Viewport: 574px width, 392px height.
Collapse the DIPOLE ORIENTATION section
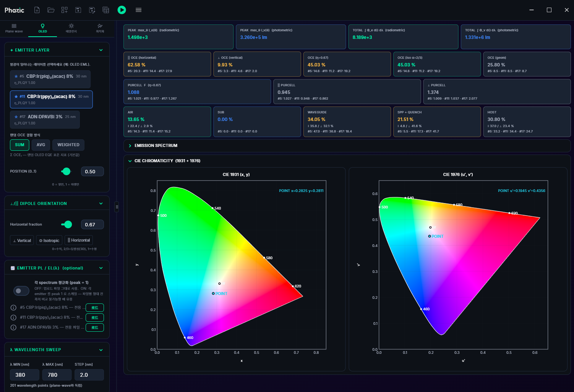pos(101,203)
